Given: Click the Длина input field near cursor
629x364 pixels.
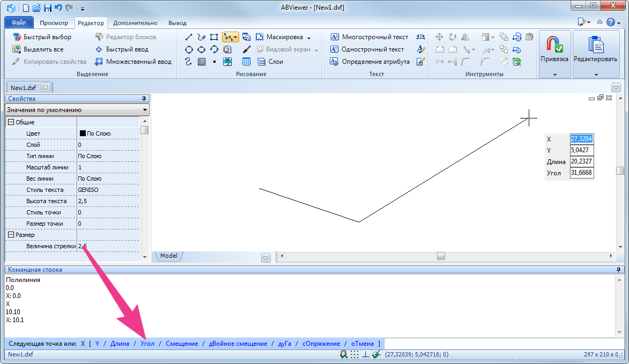Looking at the screenshot, I should (582, 161).
